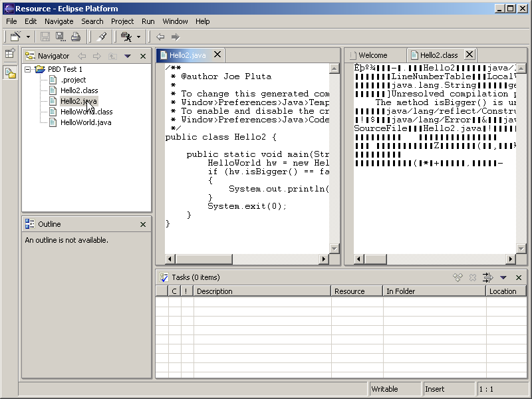Viewport: 532px width, 399px height.
Task: Click the Outline view title icon
Action: click(30, 224)
